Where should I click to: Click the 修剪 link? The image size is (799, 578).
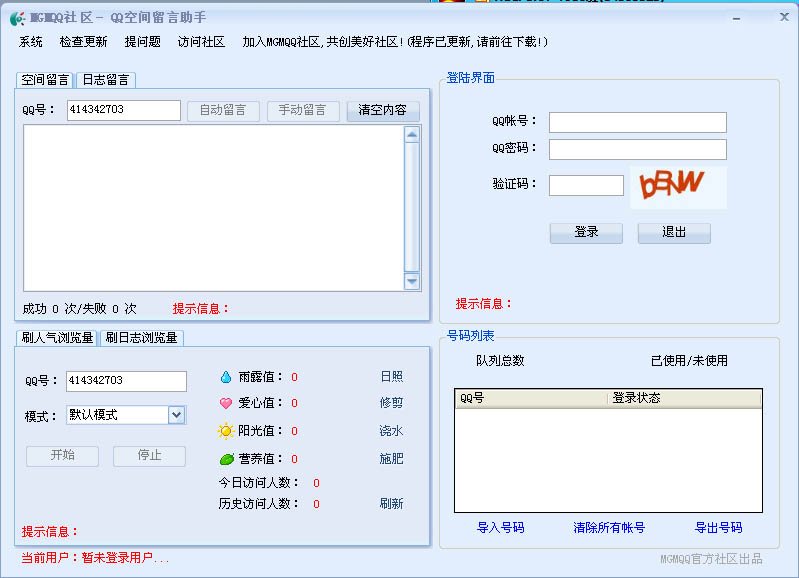[391, 403]
